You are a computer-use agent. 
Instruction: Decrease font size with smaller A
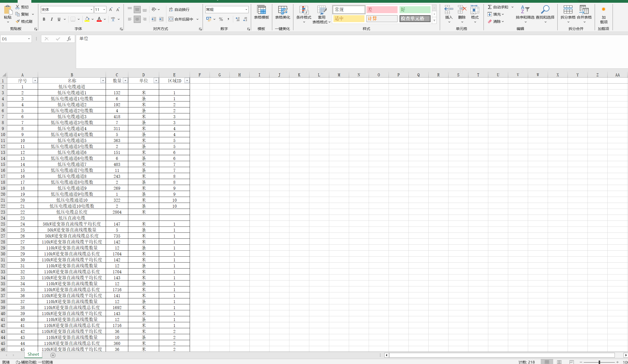coord(118,9)
